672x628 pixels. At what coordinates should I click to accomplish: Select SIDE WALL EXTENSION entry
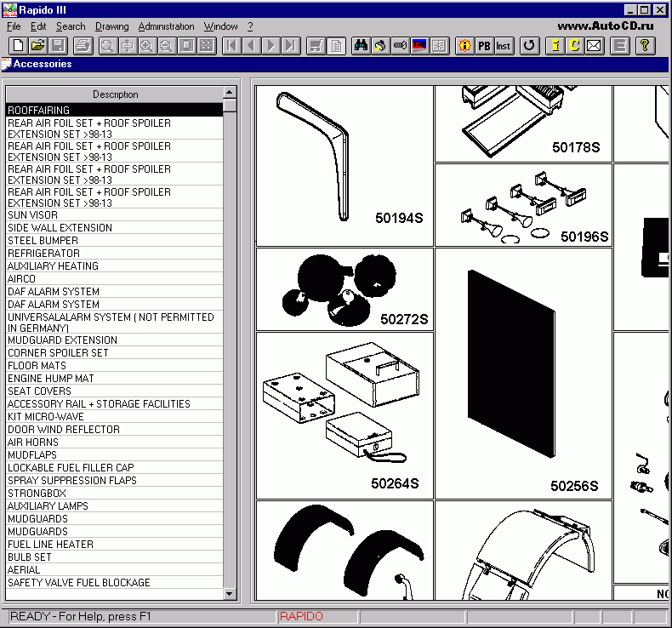point(115,227)
